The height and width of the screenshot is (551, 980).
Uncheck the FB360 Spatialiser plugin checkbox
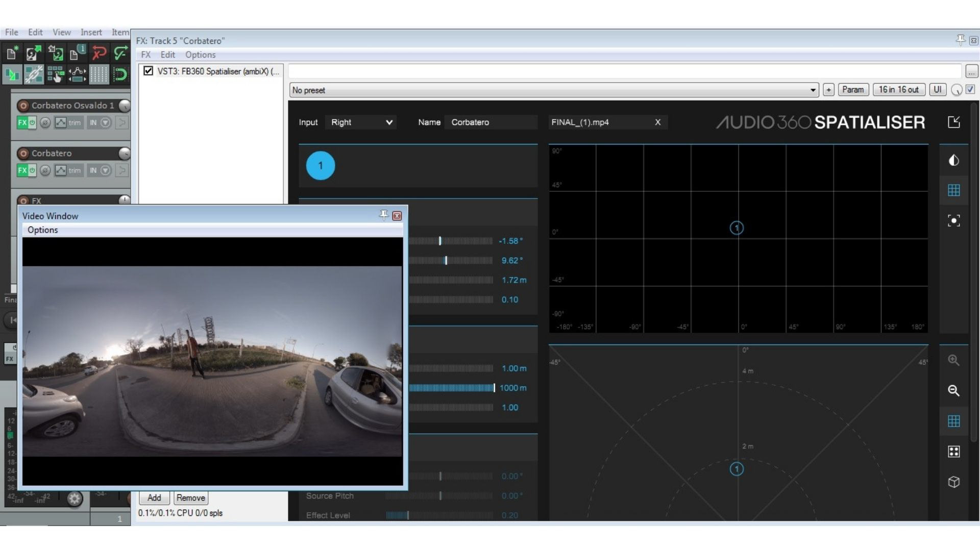tap(148, 71)
